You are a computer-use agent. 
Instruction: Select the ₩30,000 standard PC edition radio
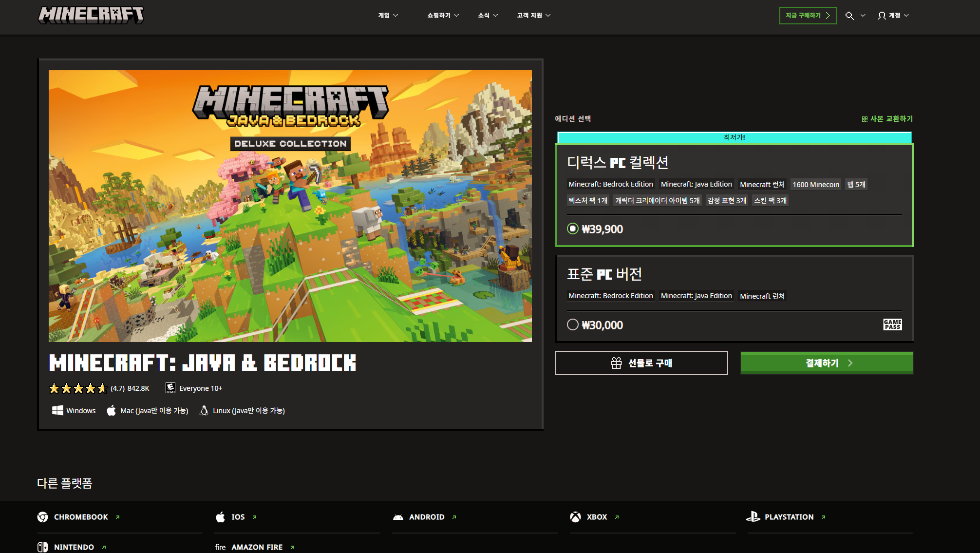point(573,325)
